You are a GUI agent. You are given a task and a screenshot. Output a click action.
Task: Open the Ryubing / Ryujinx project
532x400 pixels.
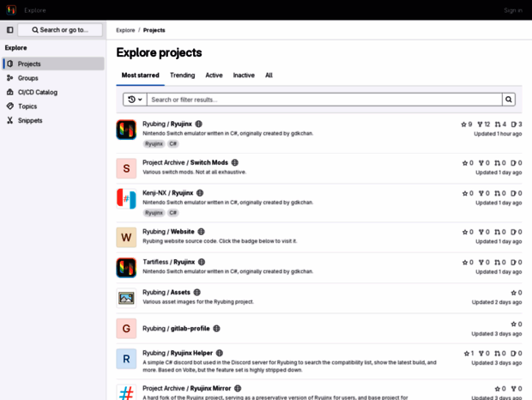pyautogui.click(x=167, y=124)
